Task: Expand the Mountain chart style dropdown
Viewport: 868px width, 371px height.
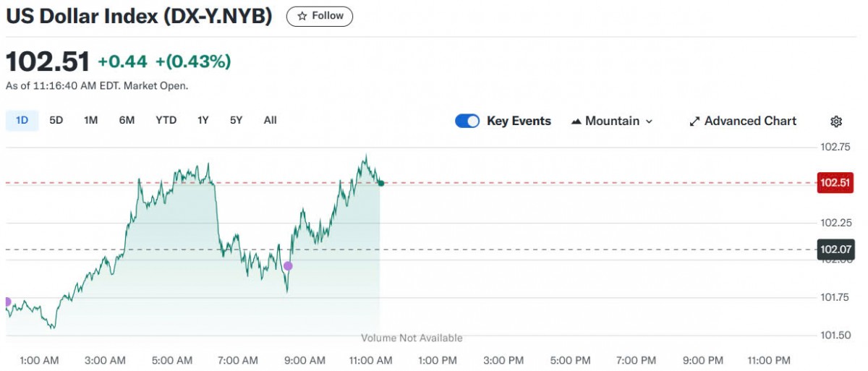Action: coord(612,121)
